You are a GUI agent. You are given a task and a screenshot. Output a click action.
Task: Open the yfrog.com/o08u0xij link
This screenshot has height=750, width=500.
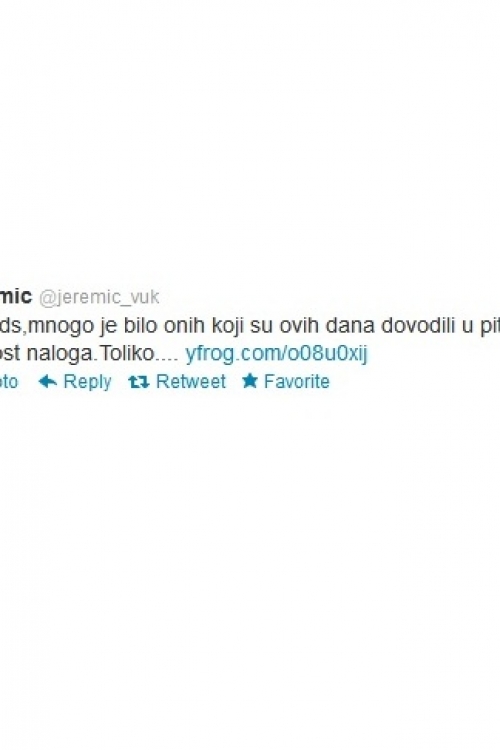click(276, 354)
